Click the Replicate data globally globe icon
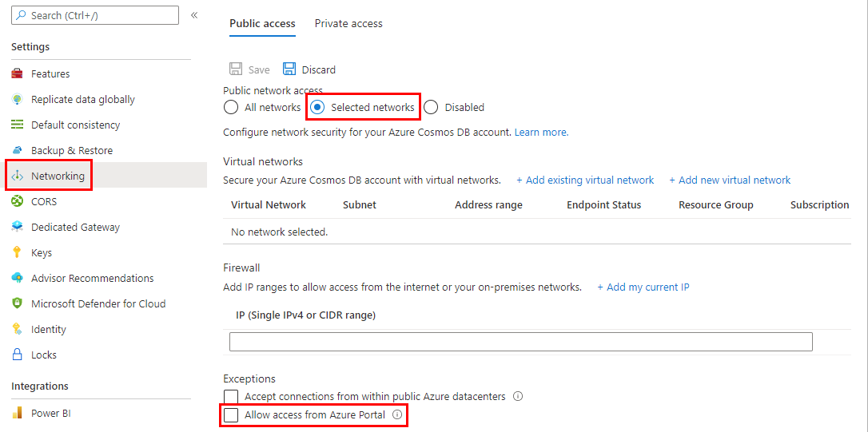Screen dimensions: 868x432 click(x=18, y=100)
